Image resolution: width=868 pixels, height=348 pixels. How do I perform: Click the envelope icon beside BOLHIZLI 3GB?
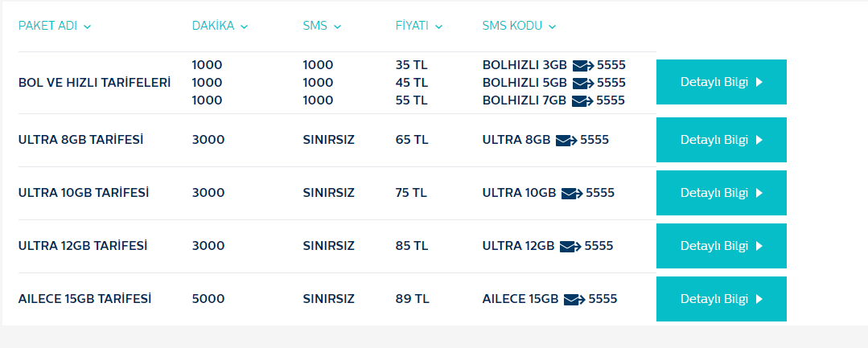[583, 66]
